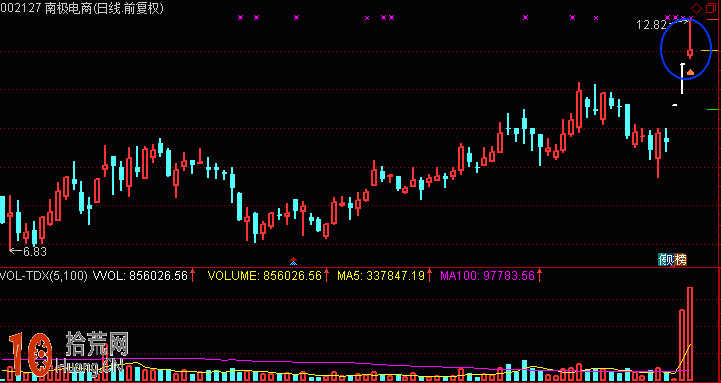Select the tallest red volume bar
The image size is (721, 383).
point(690,334)
